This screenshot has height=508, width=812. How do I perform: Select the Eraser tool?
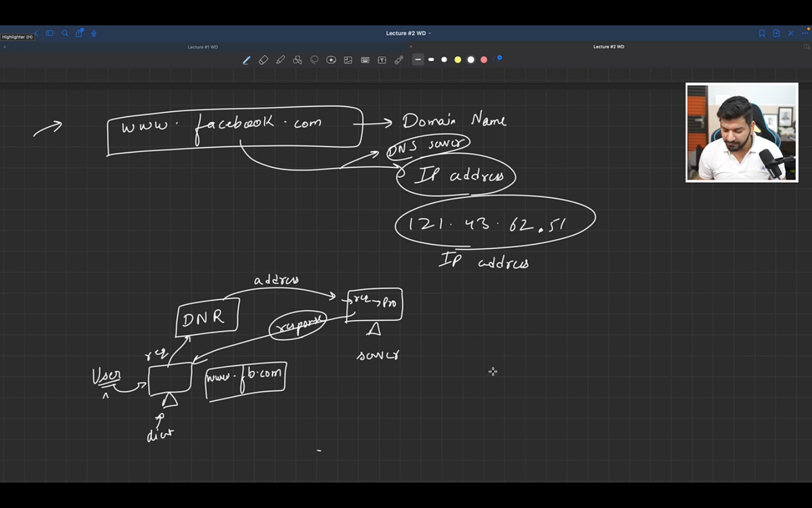263,60
